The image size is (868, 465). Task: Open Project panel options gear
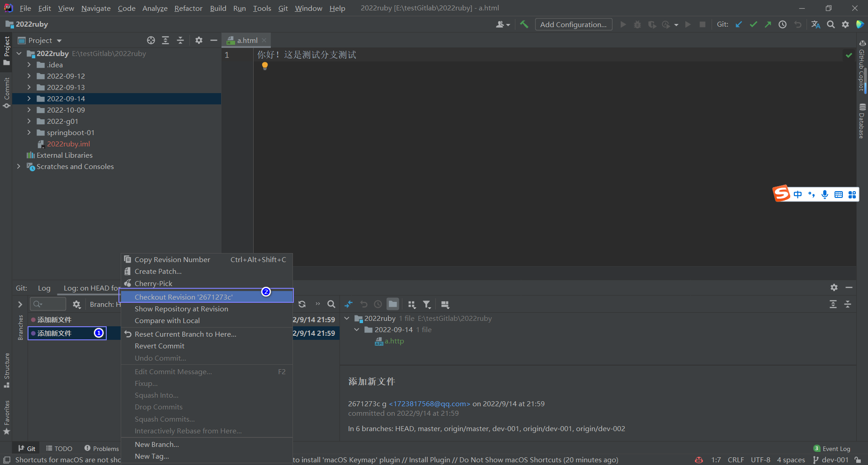pos(199,40)
